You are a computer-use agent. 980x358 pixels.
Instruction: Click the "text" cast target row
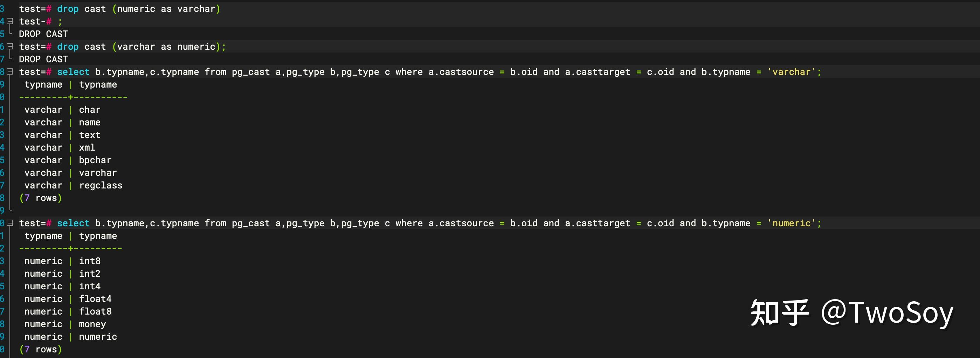click(x=89, y=135)
